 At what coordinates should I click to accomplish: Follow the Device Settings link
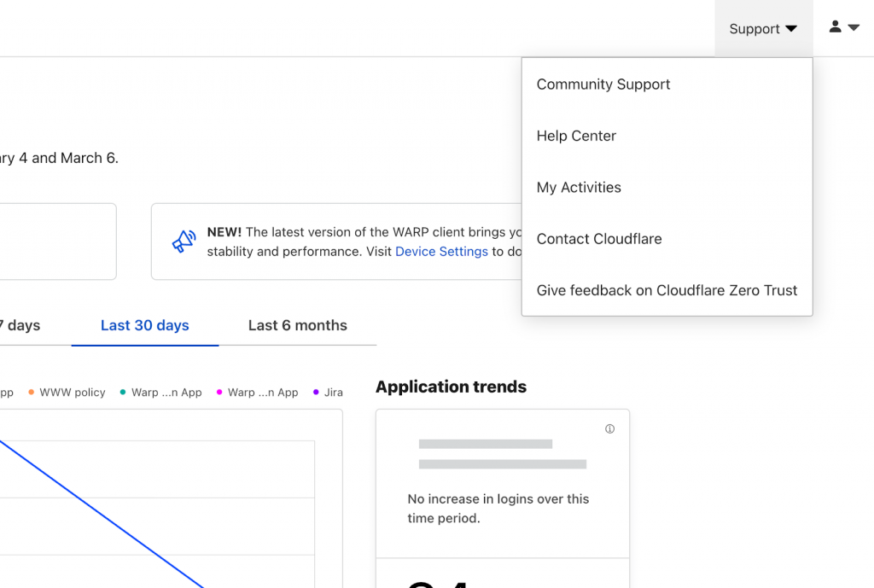(441, 252)
